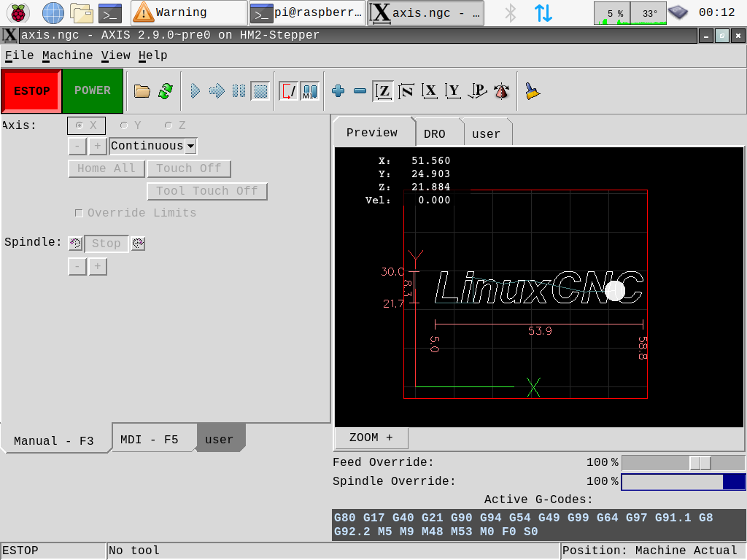This screenshot has width=747, height=560.
Task: Launch the web browser globe icon
Action: [53, 13]
